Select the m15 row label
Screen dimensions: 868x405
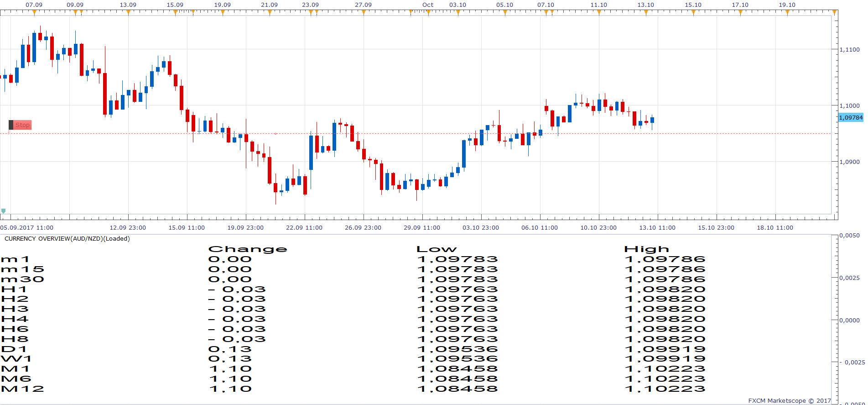(23, 269)
